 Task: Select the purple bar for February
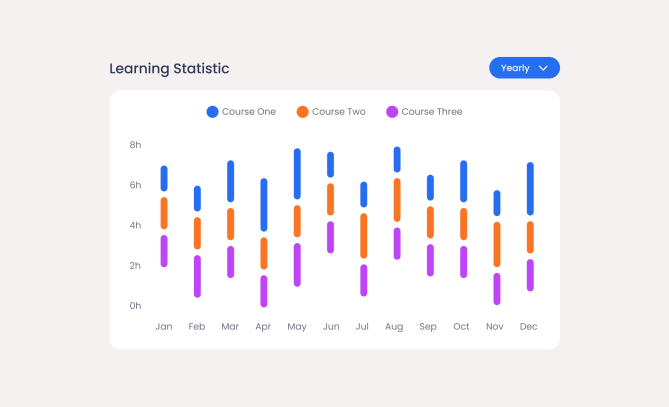click(198, 276)
